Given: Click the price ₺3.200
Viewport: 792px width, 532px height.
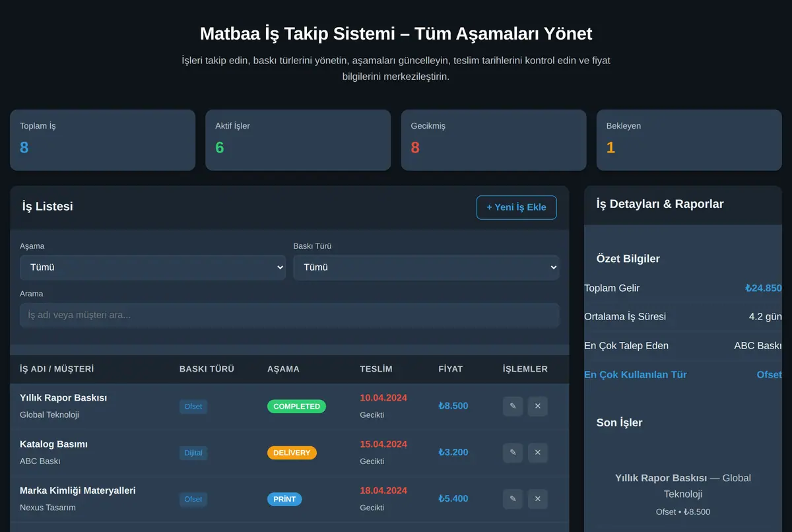Looking at the screenshot, I should 453,452.
